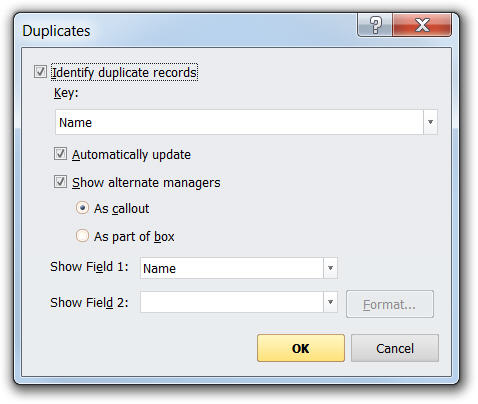Expand the Key dropdown arrow
Viewport: 478px width, 404px height.
(x=430, y=122)
